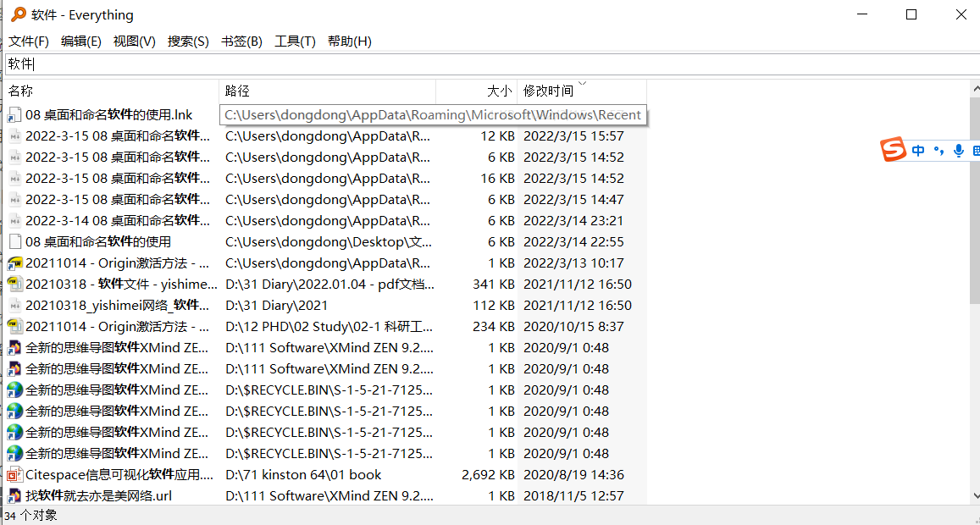The width and height of the screenshot is (980, 525).
Task: Click the Citespace PowerPoint file icon
Action: tap(14, 475)
